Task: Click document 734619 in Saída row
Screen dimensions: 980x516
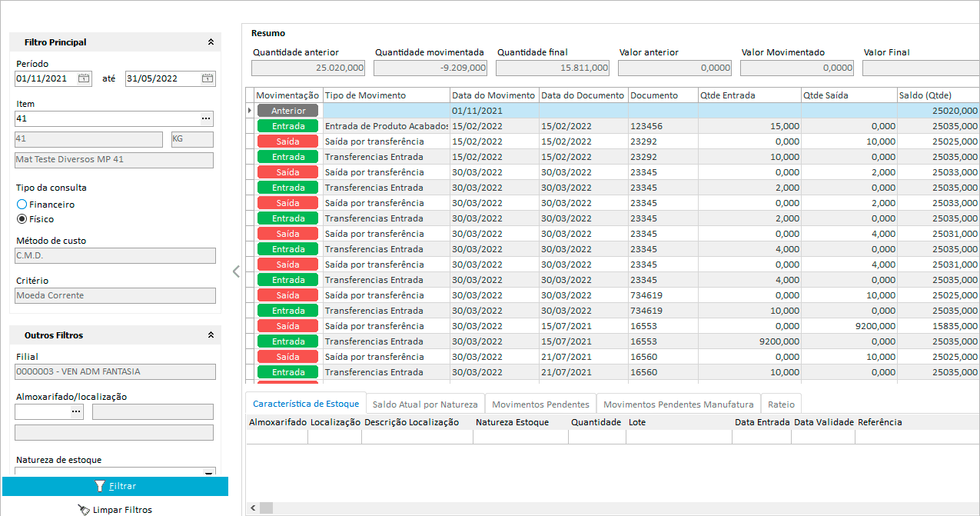Action: [x=663, y=295]
